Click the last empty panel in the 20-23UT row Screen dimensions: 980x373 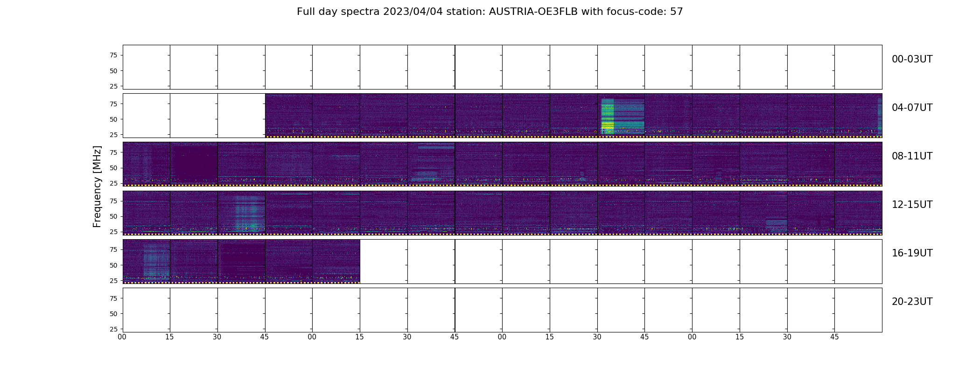point(858,310)
